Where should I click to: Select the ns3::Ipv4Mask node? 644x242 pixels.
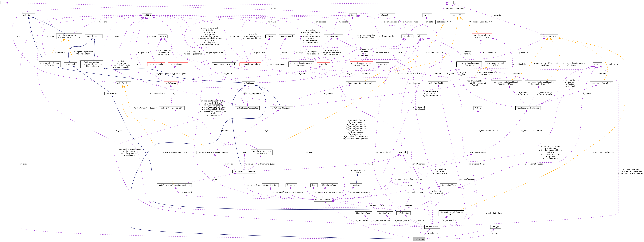(287, 36)
